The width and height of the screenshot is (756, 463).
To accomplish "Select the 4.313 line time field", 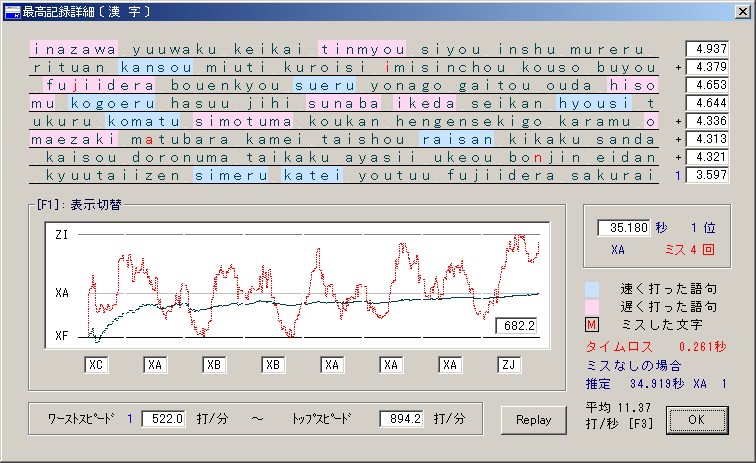I will pyautogui.click(x=707, y=139).
